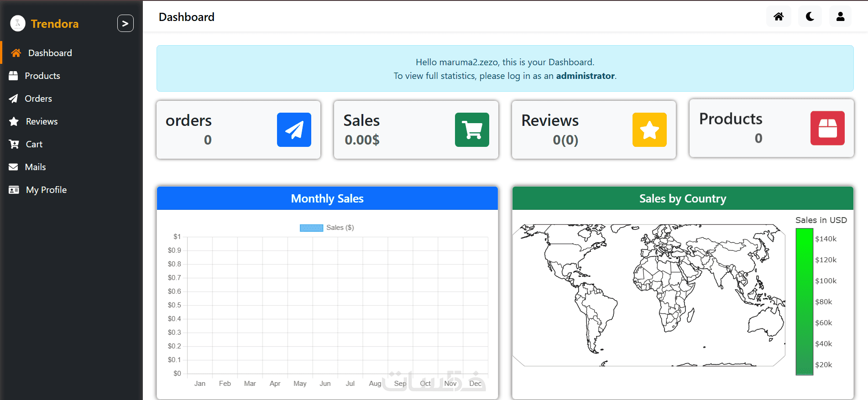Click the Trendora logo avatar

(x=18, y=23)
